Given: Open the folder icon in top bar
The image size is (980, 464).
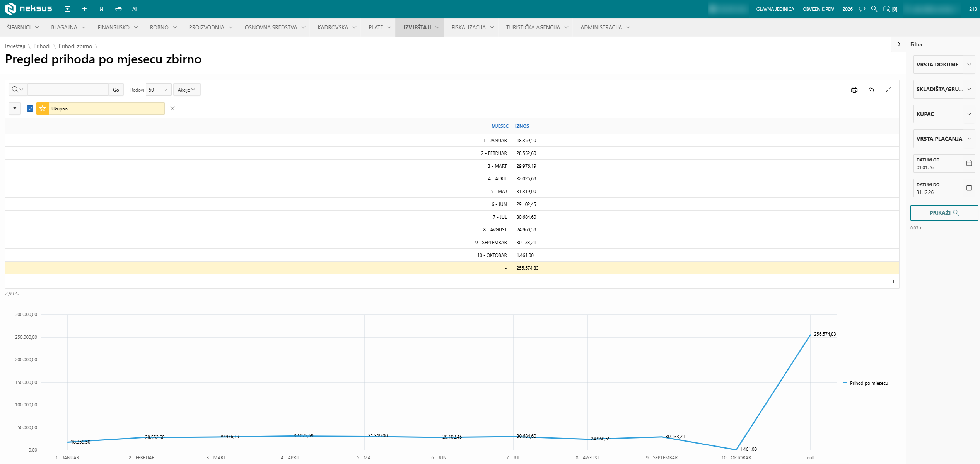Looking at the screenshot, I should pos(118,9).
